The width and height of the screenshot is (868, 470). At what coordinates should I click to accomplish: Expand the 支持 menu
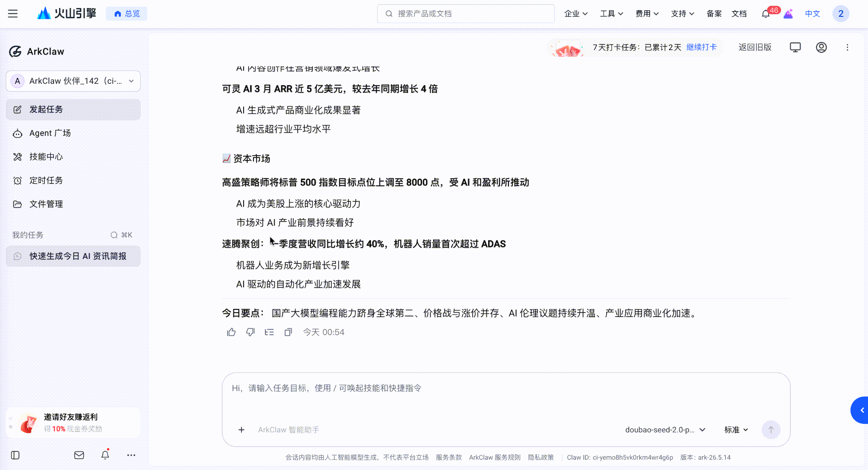683,14
